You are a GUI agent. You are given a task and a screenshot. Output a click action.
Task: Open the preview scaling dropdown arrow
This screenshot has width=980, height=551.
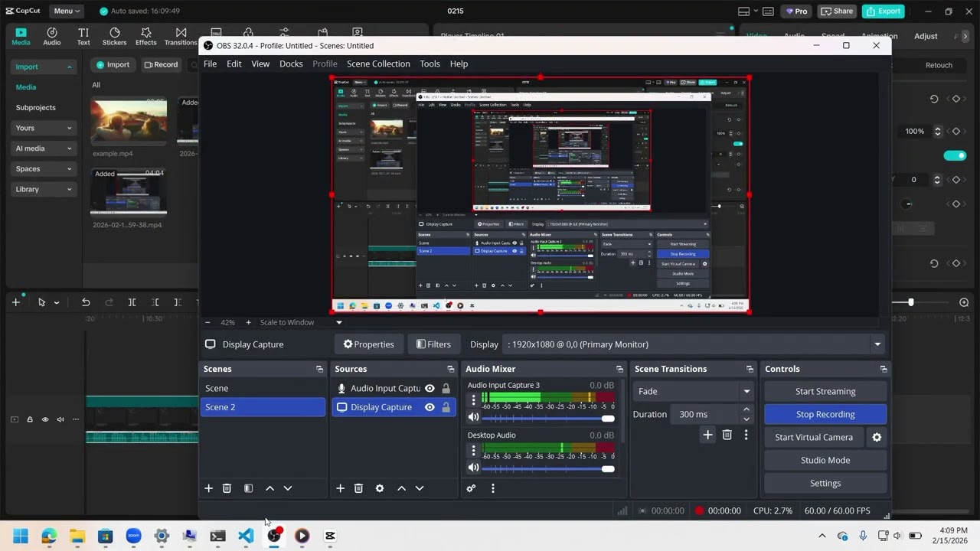(x=339, y=322)
